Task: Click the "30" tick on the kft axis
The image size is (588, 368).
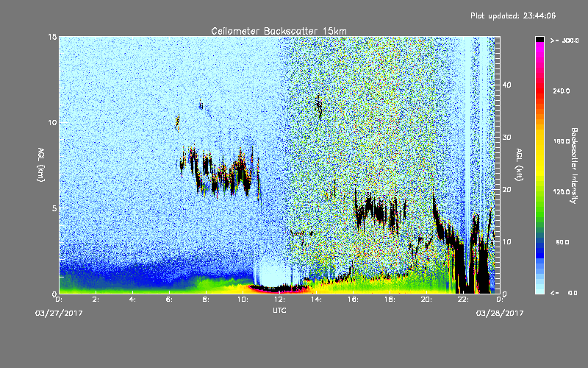Action: 506,137
